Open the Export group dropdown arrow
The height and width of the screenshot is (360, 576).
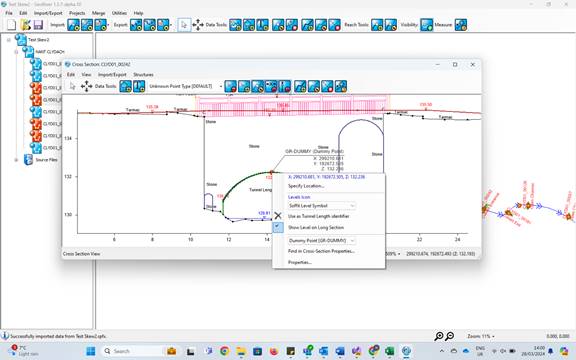[171, 25]
